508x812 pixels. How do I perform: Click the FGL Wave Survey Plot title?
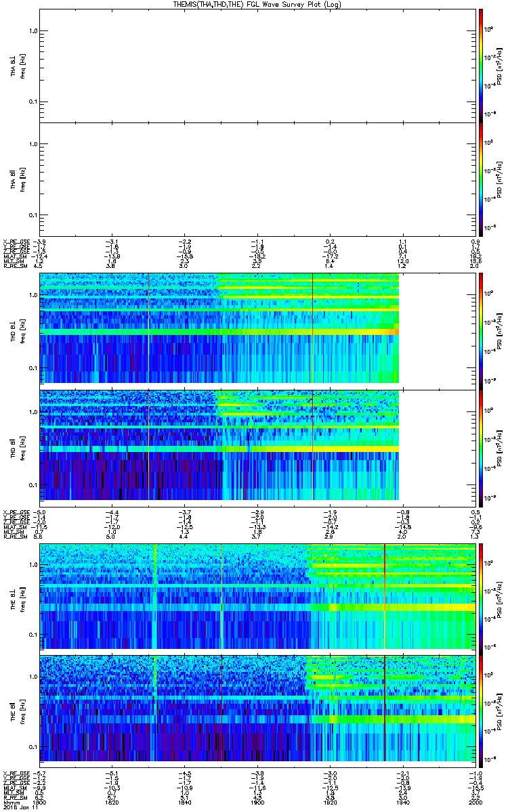pos(257,4)
